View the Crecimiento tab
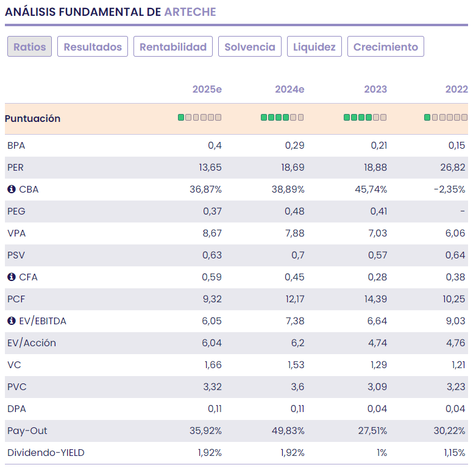This screenshot has height=473, width=476. coord(386,47)
